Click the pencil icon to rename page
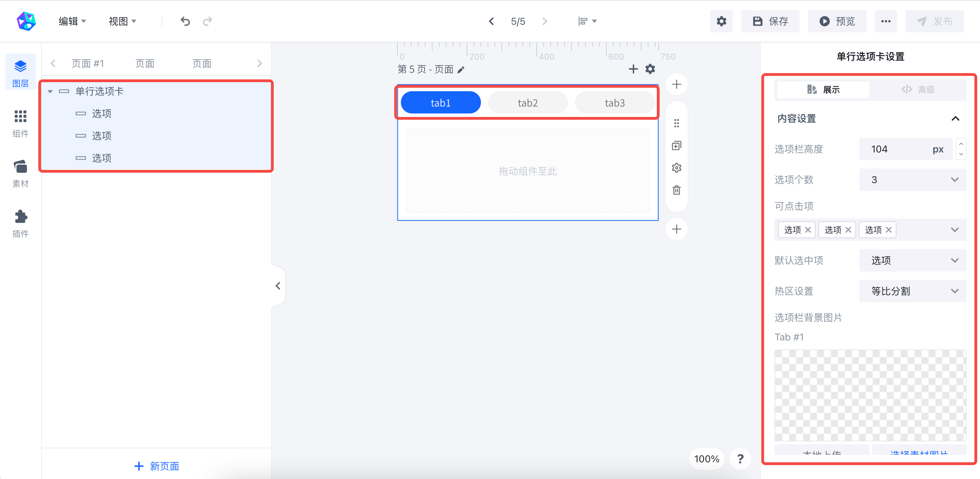Viewport: 980px width, 479px height. (461, 70)
